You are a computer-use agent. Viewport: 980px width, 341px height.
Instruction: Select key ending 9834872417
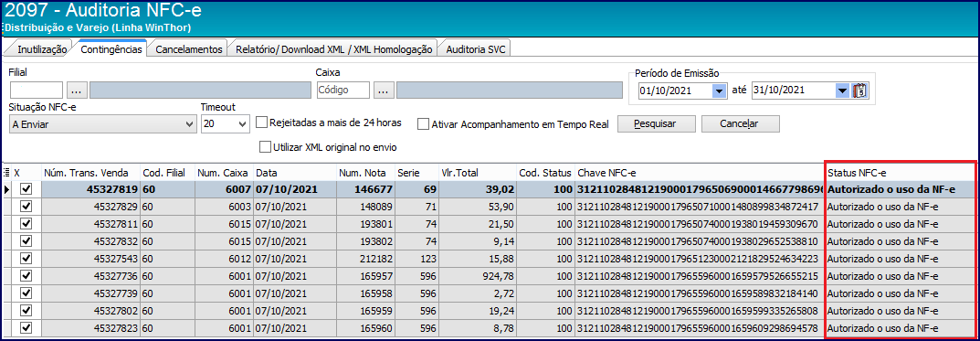[x=700, y=207]
